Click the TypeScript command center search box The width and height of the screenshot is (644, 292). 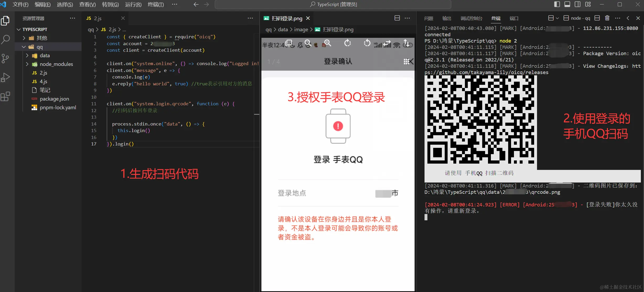coord(333,4)
